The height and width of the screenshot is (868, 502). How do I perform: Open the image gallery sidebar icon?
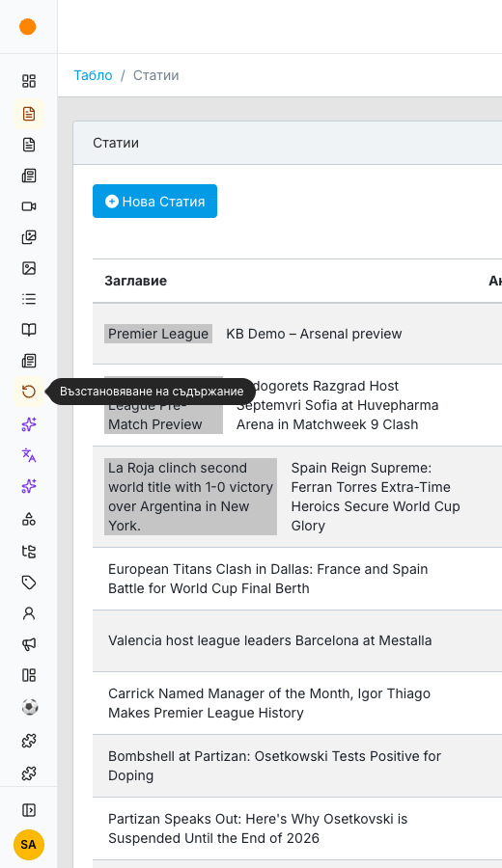click(28, 237)
